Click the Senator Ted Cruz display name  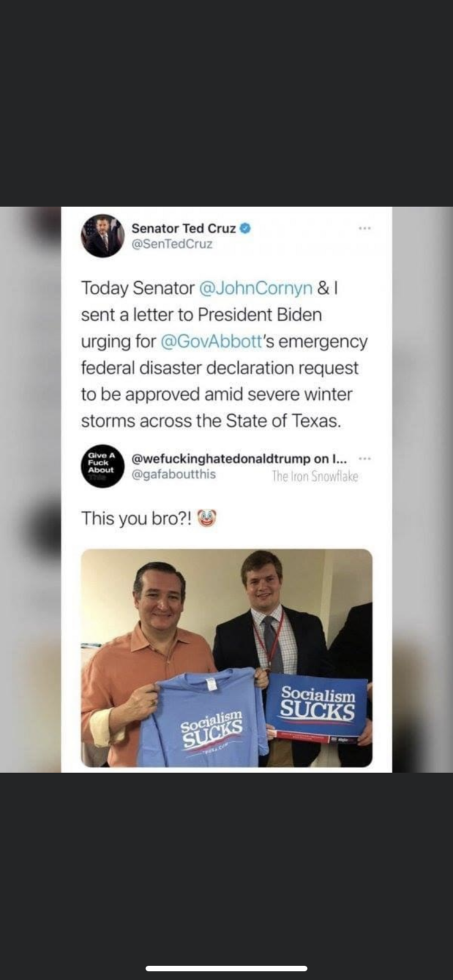184,228
